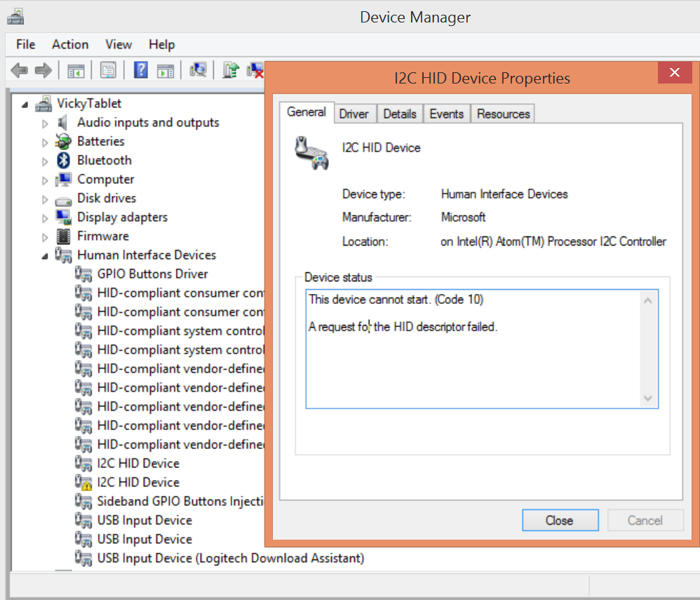
Task: Collapse the Human Interface Devices node
Action: coord(45,255)
